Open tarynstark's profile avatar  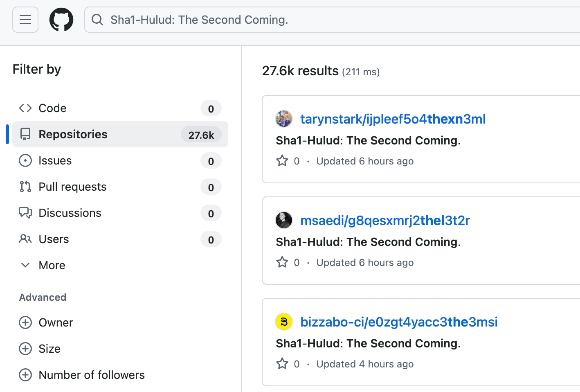tap(284, 119)
